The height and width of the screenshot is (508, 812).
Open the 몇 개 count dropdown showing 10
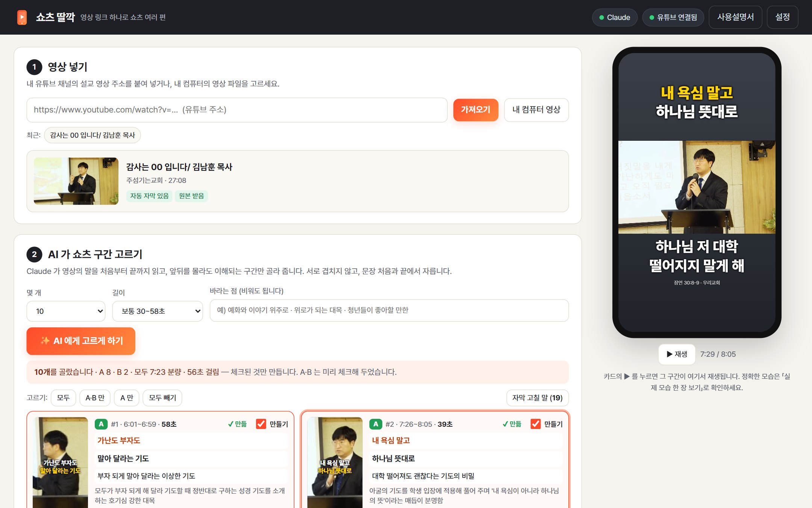pyautogui.click(x=66, y=311)
